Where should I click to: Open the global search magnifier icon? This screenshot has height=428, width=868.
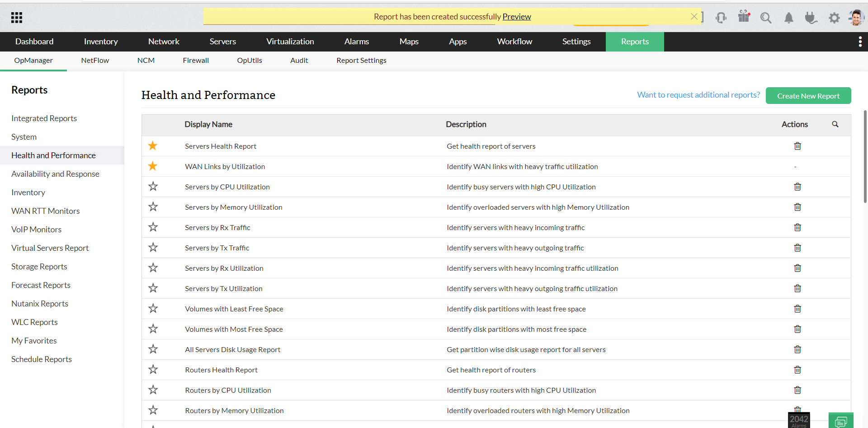pyautogui.click(x=766, y=18)
